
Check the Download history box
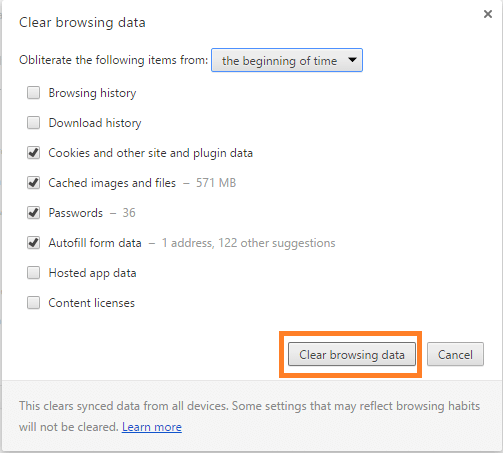[x=33, y=123]
